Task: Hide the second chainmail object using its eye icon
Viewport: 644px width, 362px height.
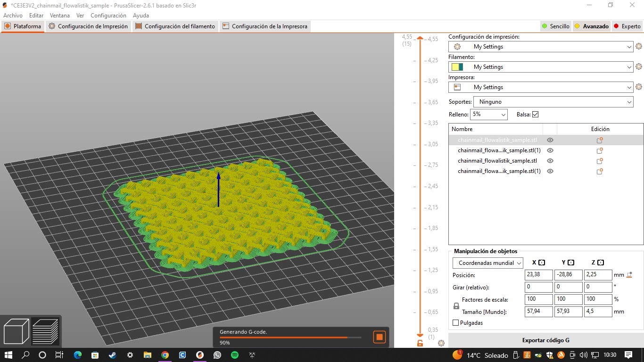Action: click(550, 151)
